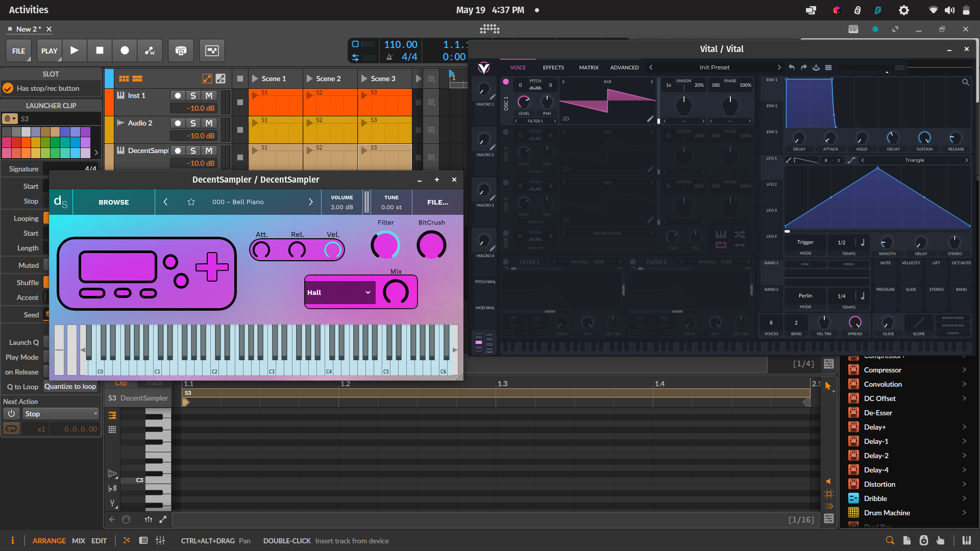980x551 pixels.
Task: Click the ds logo in DecentSampler
Action: [x=61, y=202]
